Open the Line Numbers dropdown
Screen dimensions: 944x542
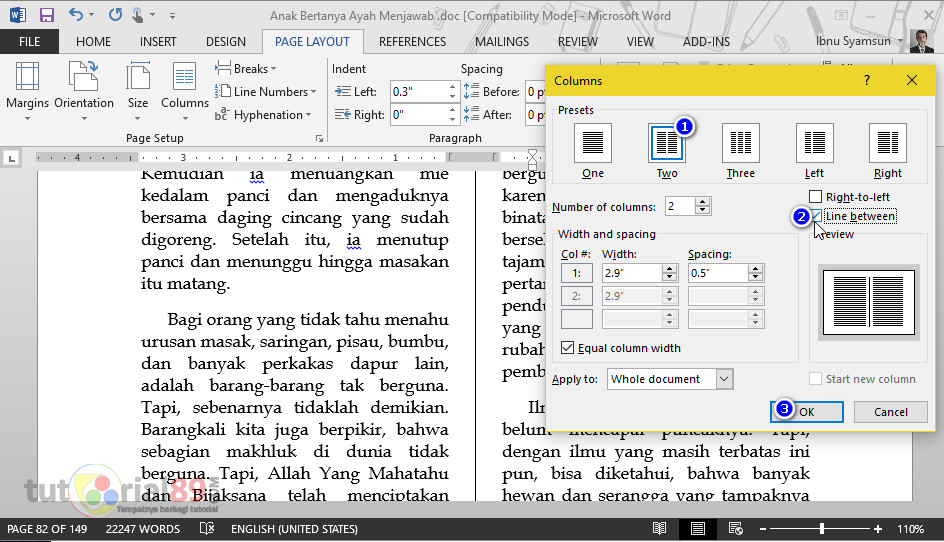[x=266, y=92]
